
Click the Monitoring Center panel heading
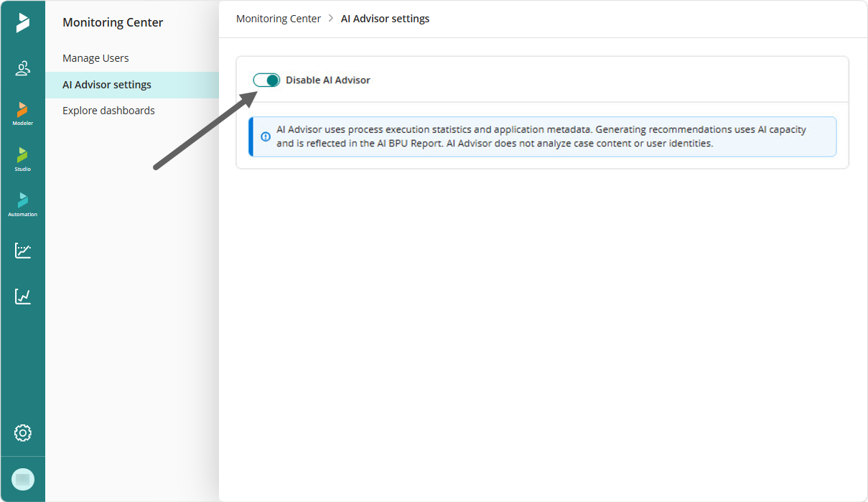[113, 22]
